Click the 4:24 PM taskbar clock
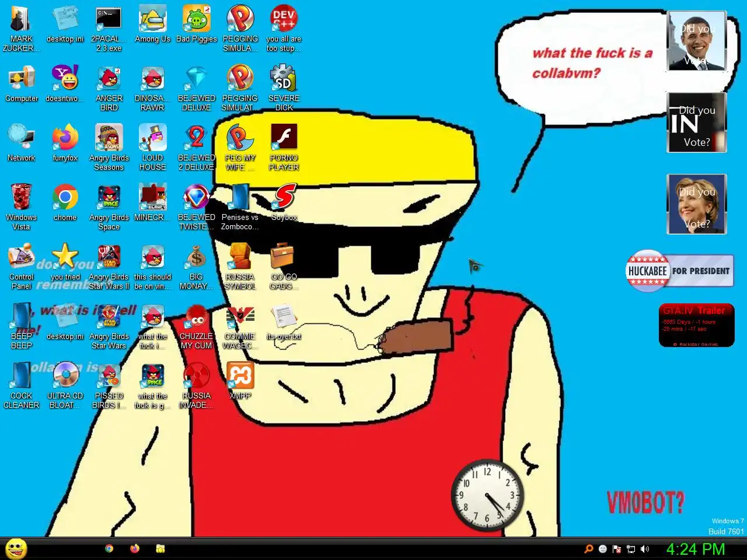Viewport: 747px width, 560px height. coord(696,549)
